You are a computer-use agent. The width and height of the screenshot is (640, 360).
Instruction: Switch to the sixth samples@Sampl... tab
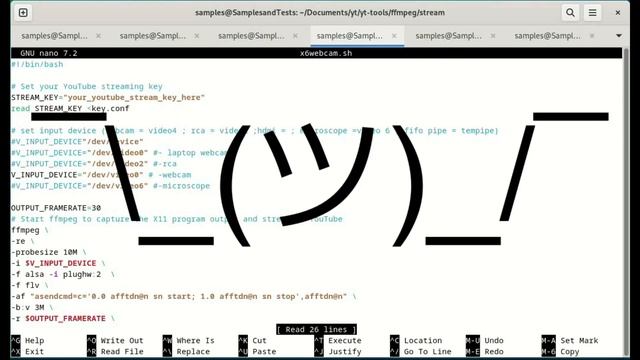[547, 36]
